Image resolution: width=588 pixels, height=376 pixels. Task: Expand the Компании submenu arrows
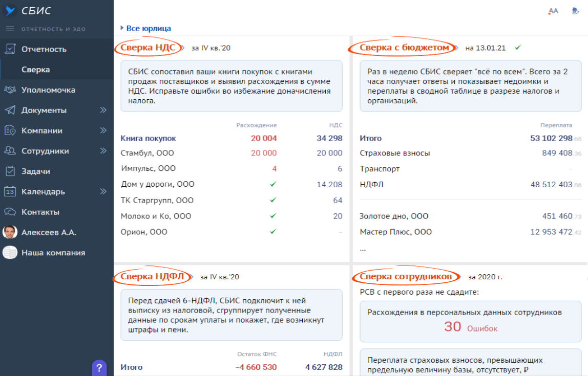point(103,130)
